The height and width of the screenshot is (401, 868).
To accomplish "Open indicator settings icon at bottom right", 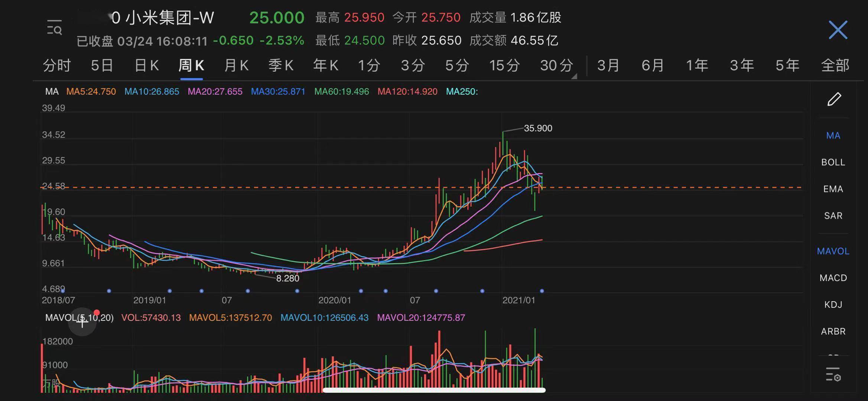I will pos(833,374).
